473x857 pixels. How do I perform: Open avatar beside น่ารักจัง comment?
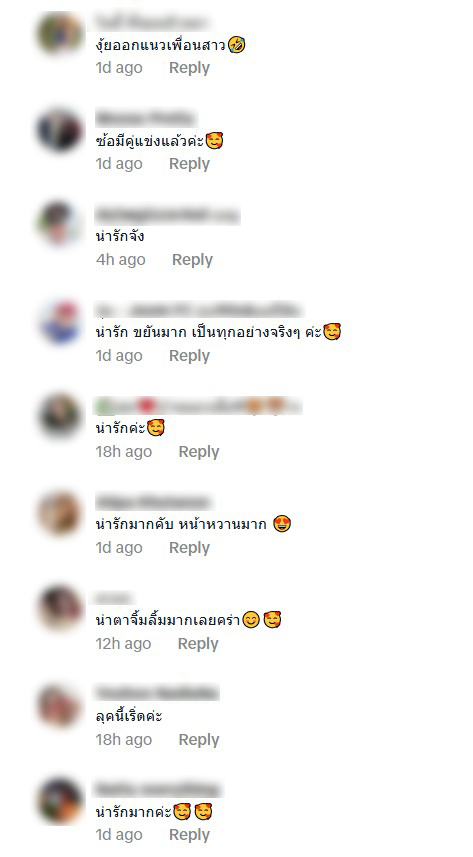(x=60, y=225)
